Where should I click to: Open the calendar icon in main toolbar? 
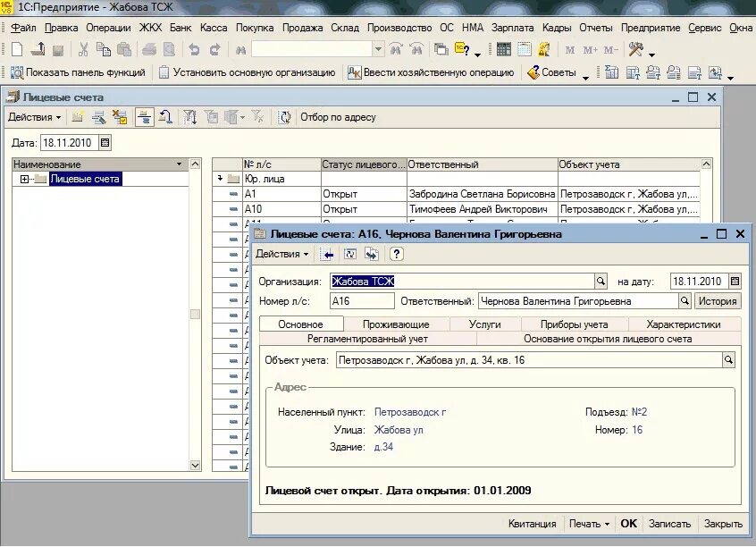[524, 49]
